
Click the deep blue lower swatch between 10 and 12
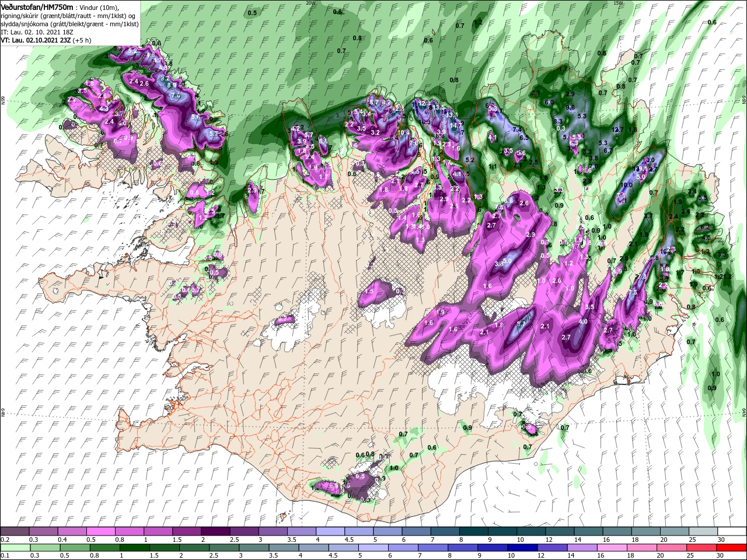522,547
